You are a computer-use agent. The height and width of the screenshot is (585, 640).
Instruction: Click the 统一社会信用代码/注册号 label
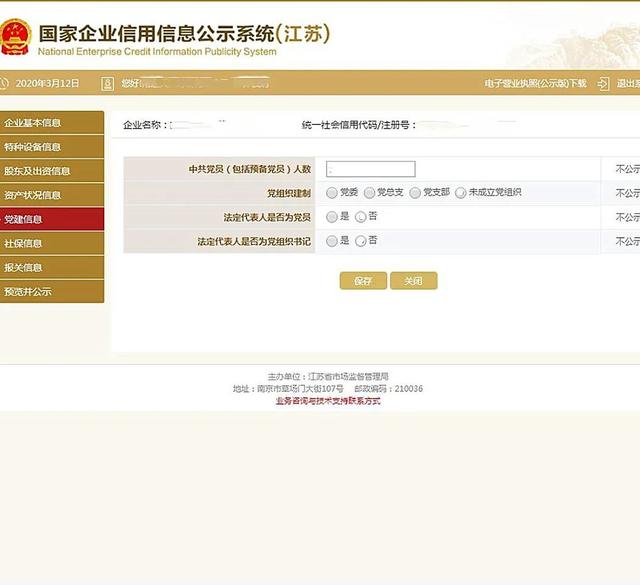click(x=359, y=125)
